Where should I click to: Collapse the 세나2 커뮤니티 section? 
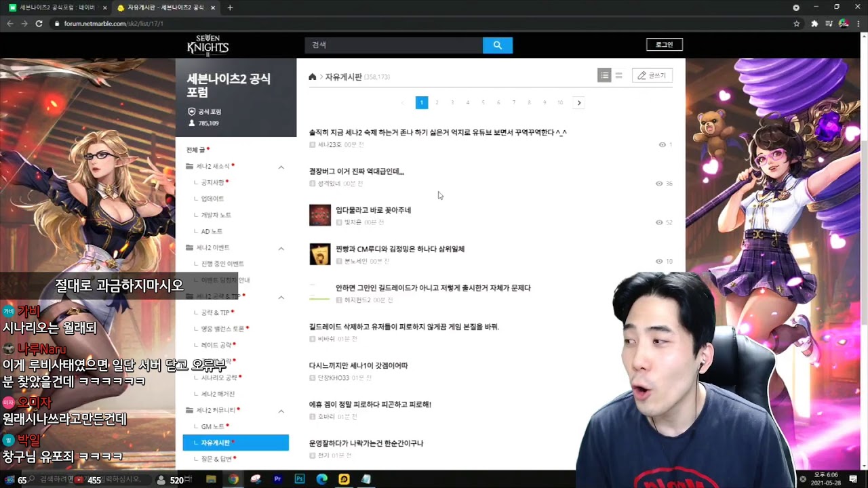point(281,411)
